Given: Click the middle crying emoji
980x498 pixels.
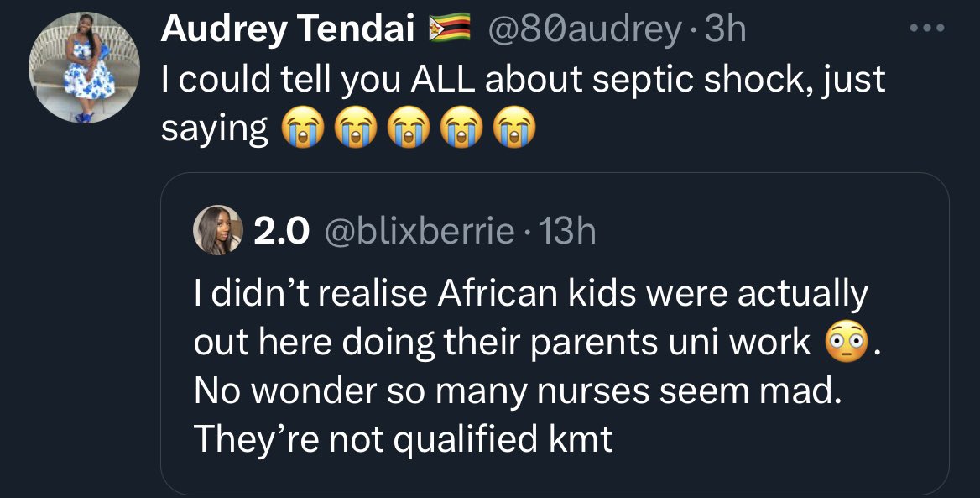Looking at the screenshot, I should coord(407,129).
